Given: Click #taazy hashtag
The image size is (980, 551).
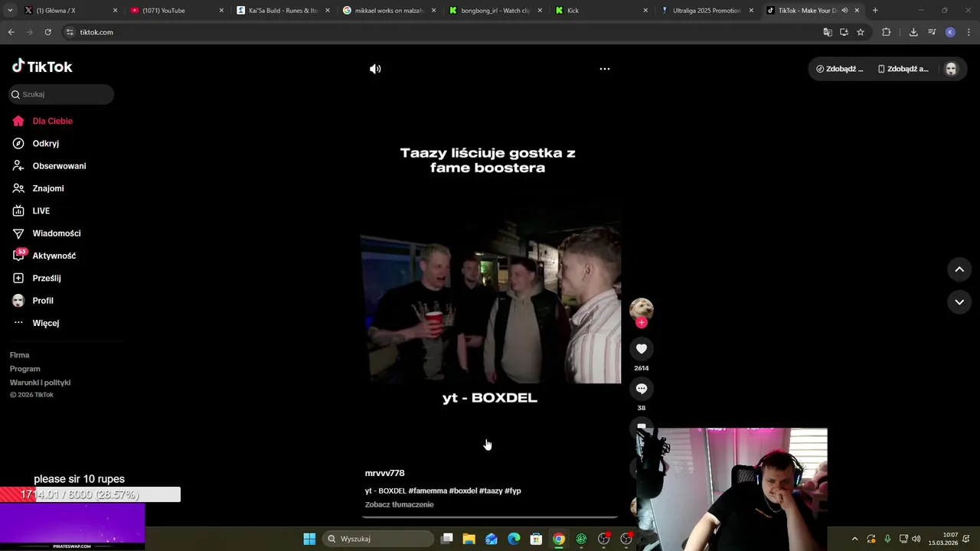Looking at the screenshot, I should pyautogui.click(x=491, y=491).
